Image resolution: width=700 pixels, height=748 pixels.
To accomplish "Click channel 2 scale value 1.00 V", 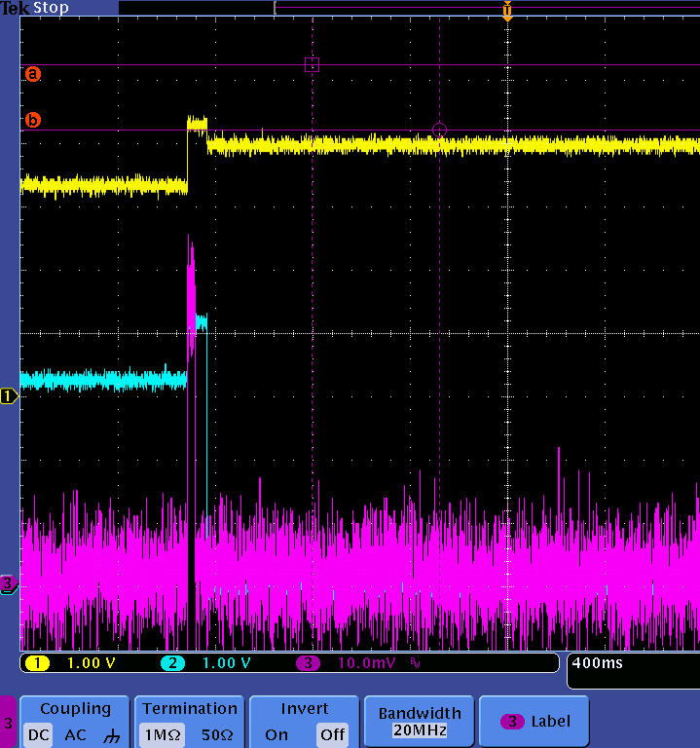I will [227, 663].
